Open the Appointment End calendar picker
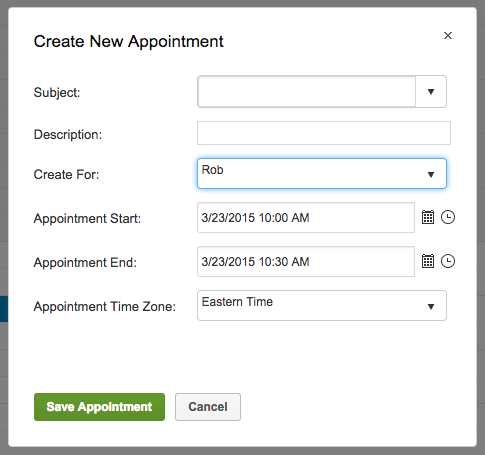The height and width of the screenshot is (455, 485). 428,261
